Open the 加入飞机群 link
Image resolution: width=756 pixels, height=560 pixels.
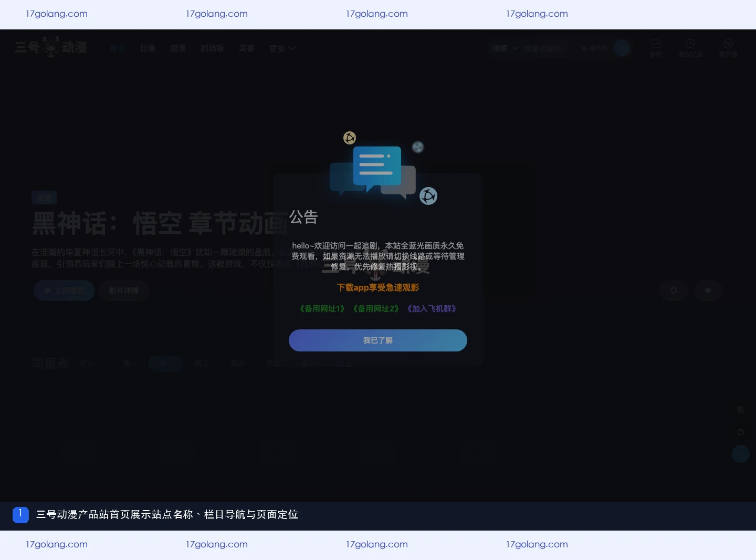point(432,309)
